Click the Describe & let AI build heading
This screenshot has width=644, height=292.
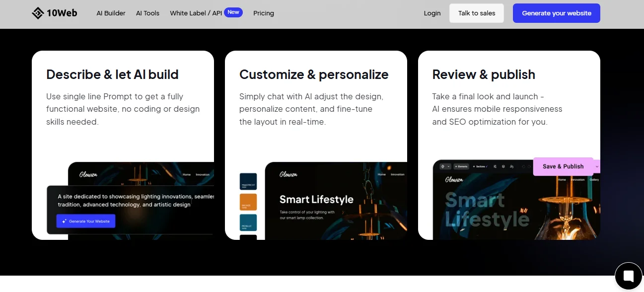tap(112, 74)
